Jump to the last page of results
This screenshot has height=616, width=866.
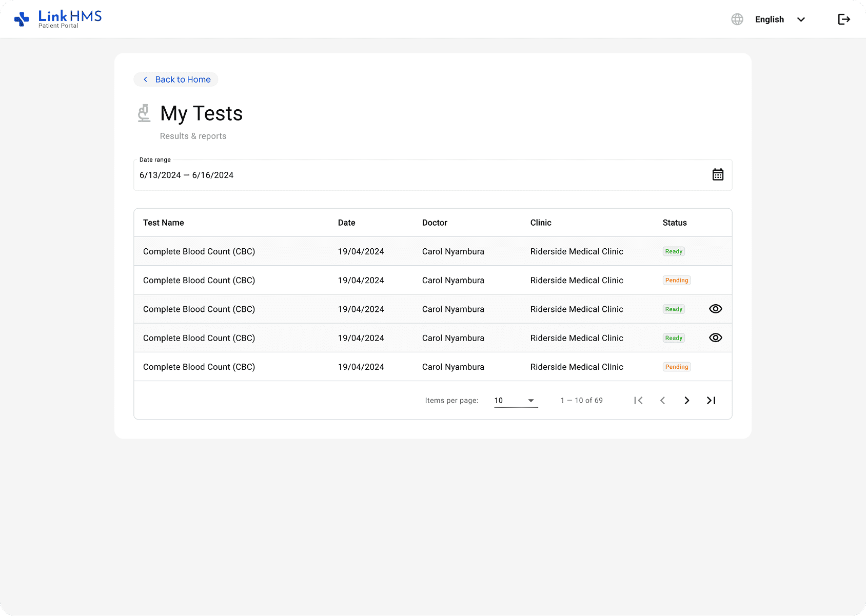(x=711, y=401)
